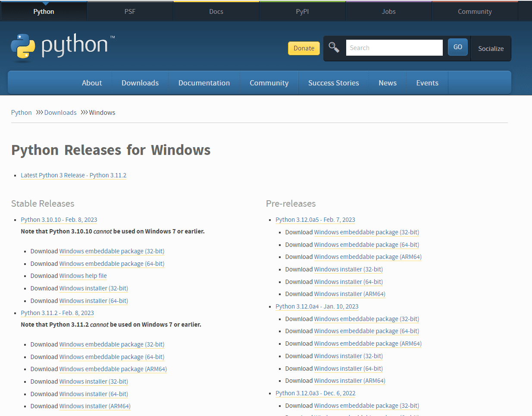Open the Success Stories navigation menu
The width and height of the screenshot is (532, 416).
(333, 83)
